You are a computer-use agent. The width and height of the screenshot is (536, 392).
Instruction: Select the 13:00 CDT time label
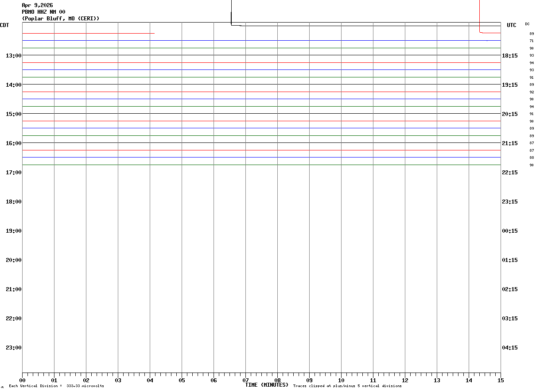tap(14, 55)
